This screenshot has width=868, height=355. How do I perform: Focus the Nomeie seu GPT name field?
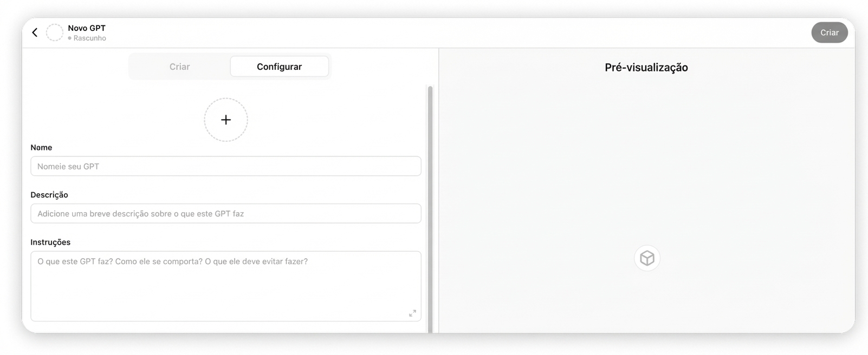click(225, 166)
